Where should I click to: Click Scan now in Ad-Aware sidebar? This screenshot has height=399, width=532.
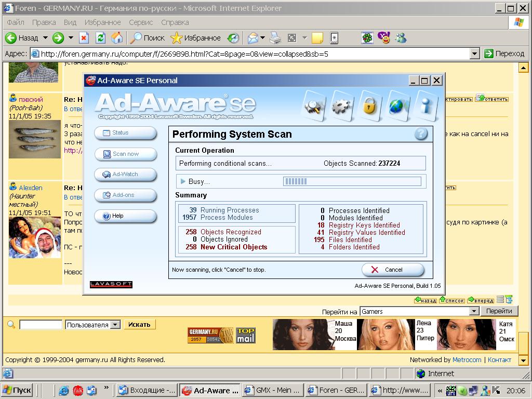point(126,154)
